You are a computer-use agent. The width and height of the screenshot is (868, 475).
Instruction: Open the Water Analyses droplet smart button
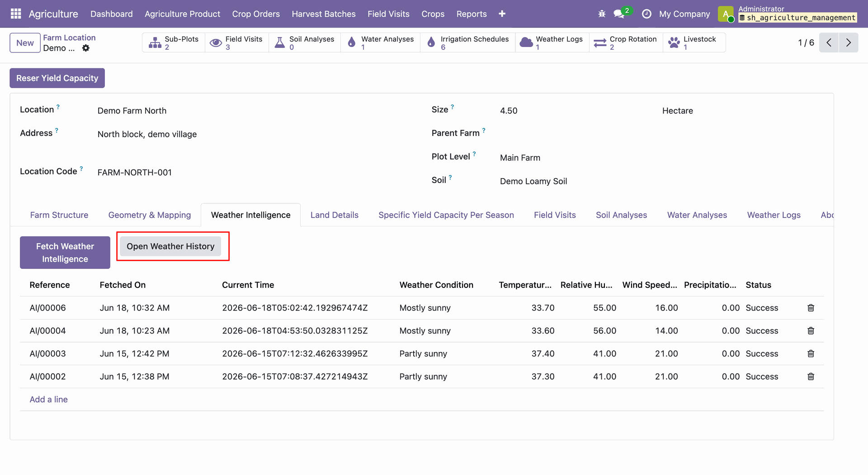click(380, 42)
